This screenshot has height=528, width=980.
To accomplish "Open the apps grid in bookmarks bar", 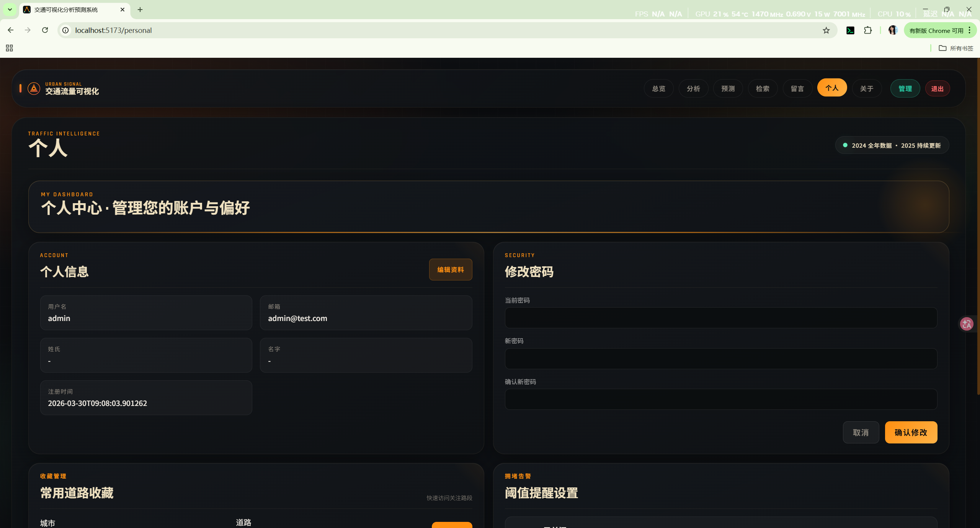I will click(10, 48).
